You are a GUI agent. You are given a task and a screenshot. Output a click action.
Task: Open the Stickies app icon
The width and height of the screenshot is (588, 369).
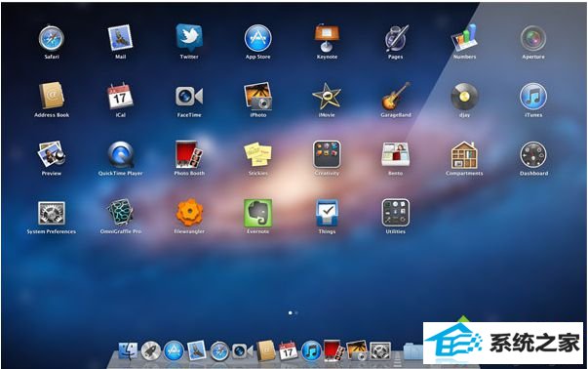[258, 154]
